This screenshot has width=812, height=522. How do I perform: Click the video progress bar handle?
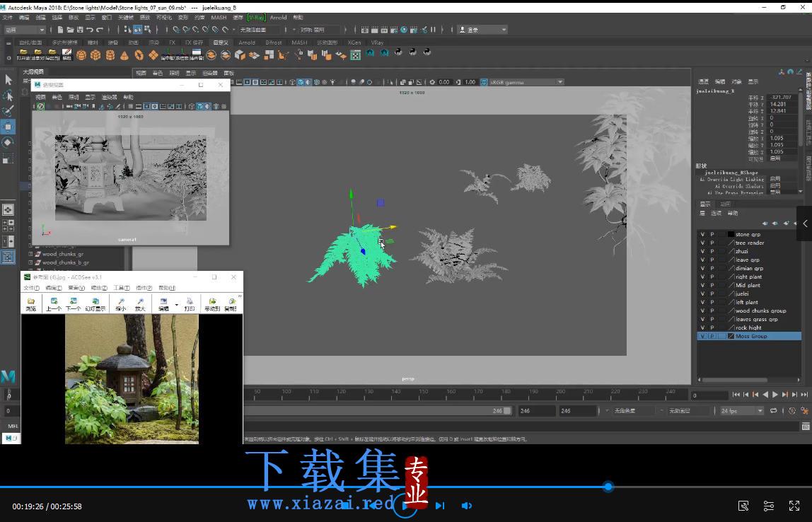tap(608, 486)
